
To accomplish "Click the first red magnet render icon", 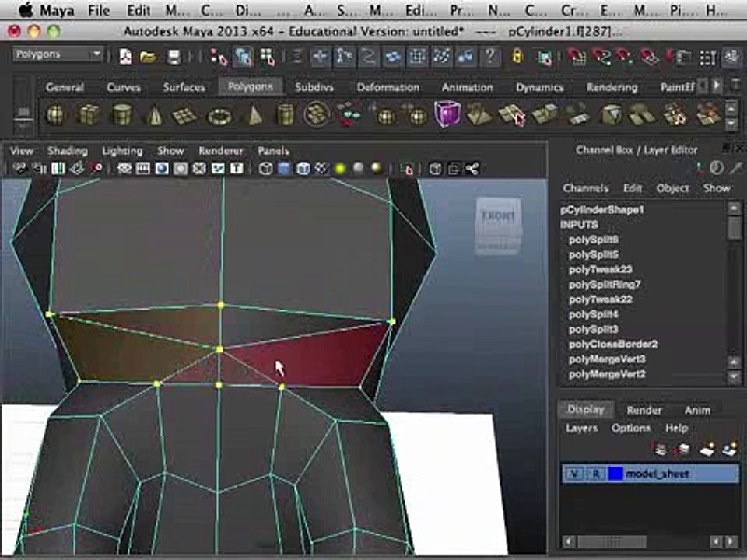I will click(577, 57).
